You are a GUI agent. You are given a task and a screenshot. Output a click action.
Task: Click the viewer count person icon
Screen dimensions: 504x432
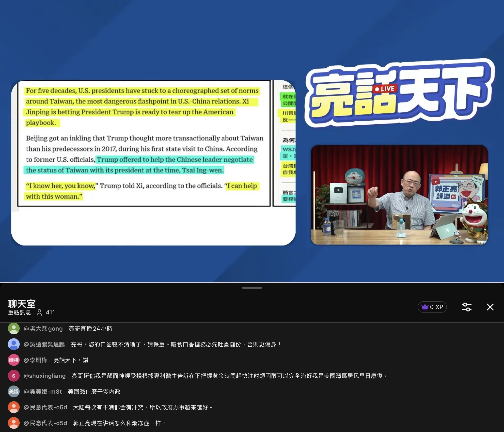click(x=39, y=312)
